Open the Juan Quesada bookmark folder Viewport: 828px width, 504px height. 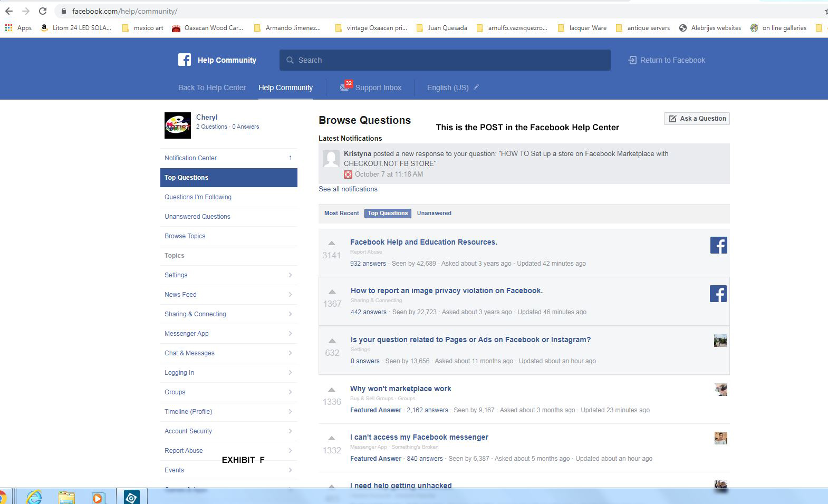coord(441,28)
